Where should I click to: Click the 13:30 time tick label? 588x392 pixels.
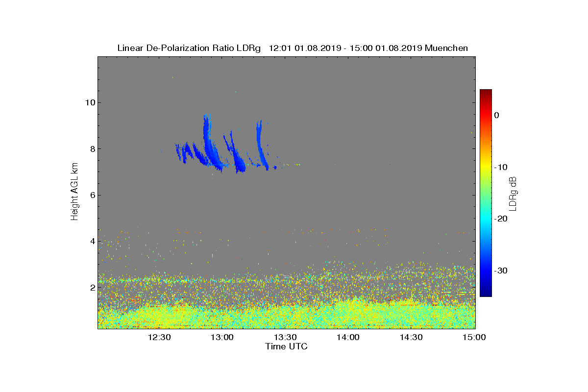[286, 337]
